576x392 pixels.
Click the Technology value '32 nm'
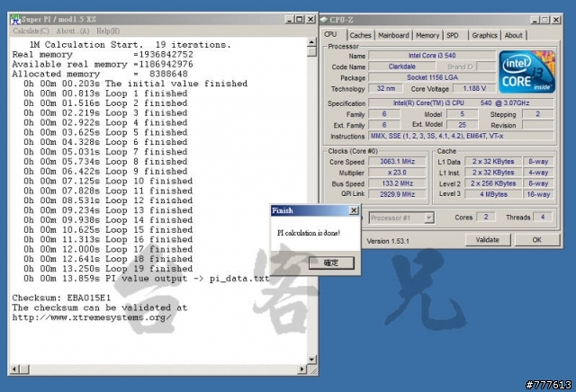click(x=386, y=88)
